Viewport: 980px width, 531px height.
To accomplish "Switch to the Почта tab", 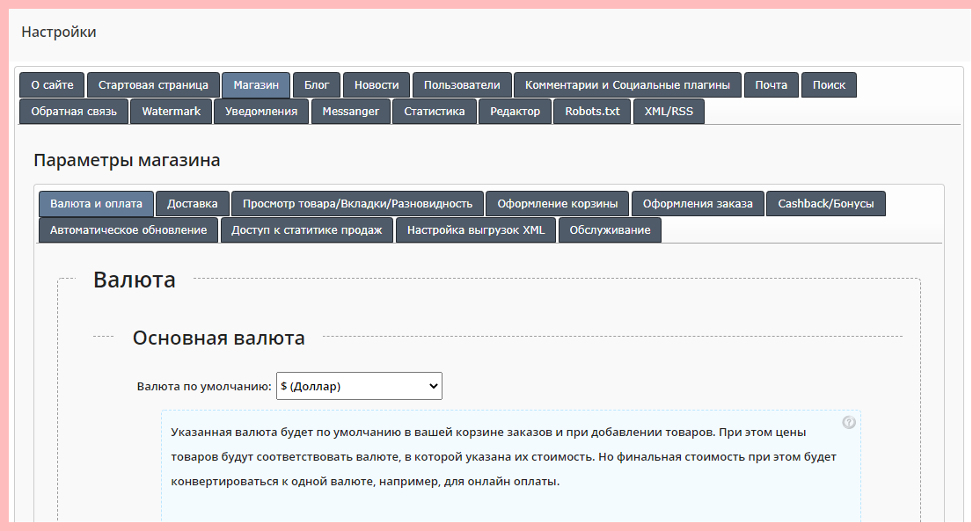I will 772,85.
